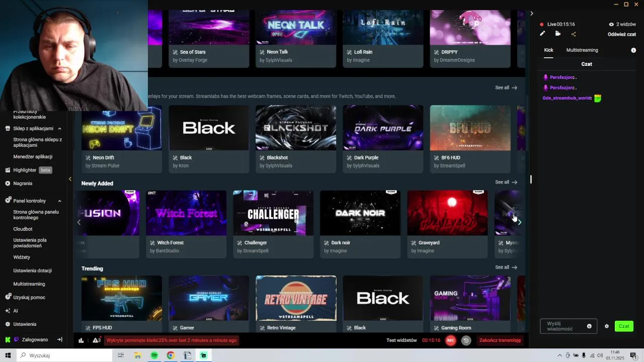Image resolution: width=644 pixels, height=362 pixels.
Task: Show previous Newly Added carousel items
Action: 78,222
